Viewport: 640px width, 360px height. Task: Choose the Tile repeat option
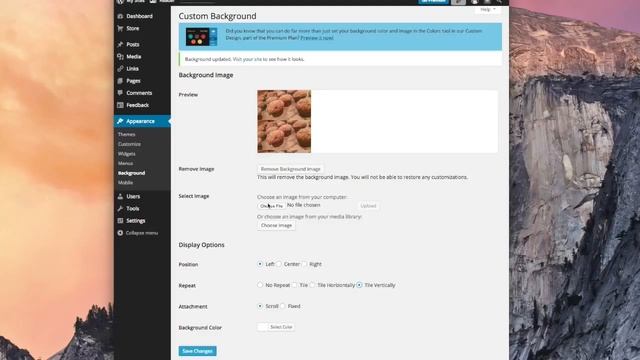click(294, 285)
